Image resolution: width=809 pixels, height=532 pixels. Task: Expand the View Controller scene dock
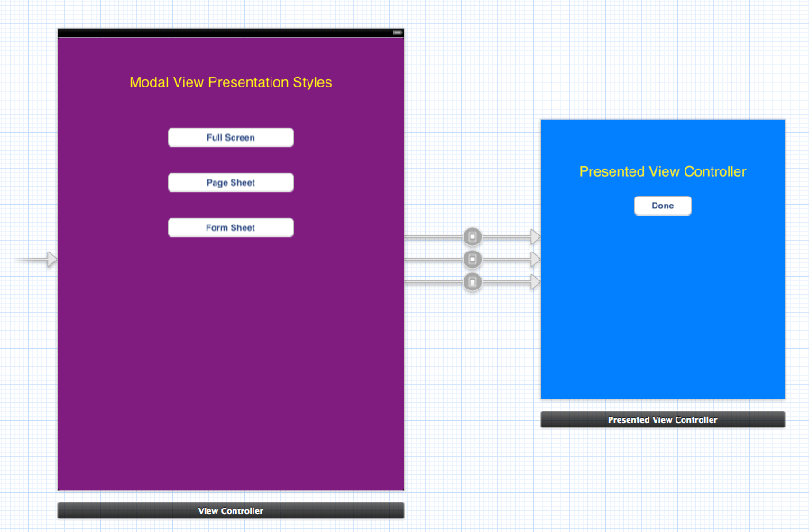tap(231, 510)
